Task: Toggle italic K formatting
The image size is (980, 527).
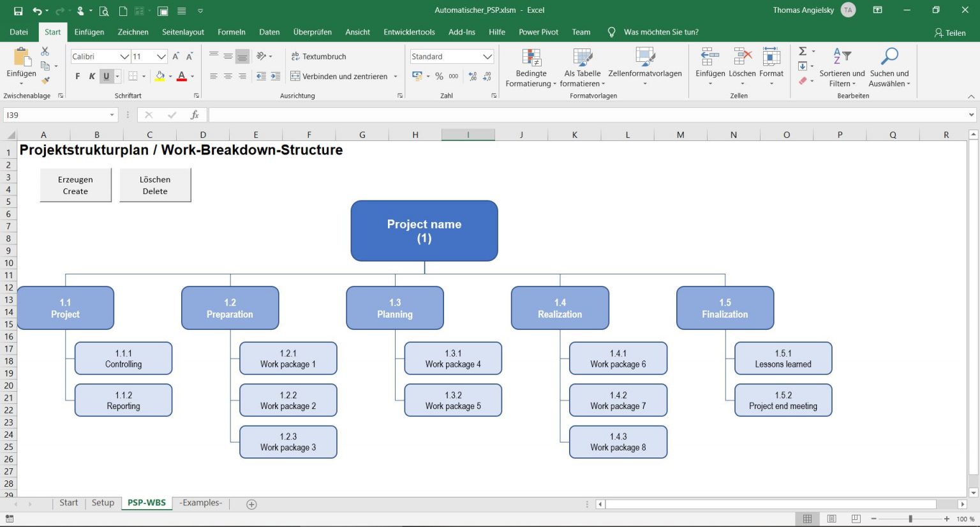Action: [x=92, y=76]
